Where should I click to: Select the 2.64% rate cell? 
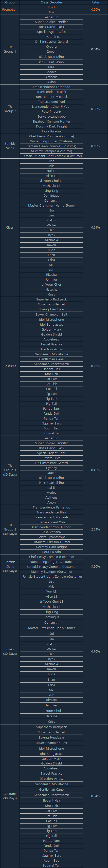(96, 529)
